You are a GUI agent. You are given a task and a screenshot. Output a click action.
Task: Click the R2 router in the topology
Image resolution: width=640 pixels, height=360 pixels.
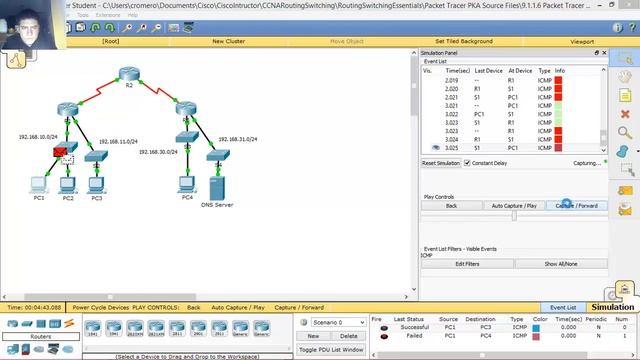pos(129,74)
